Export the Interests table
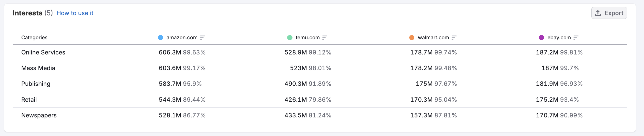This screenshot has height=136, width=644. coord(609,13)
